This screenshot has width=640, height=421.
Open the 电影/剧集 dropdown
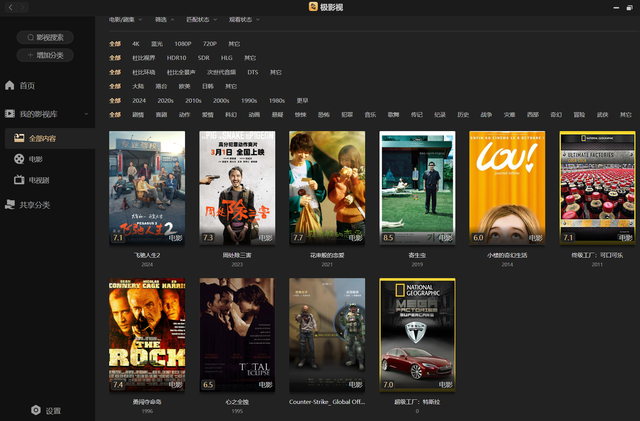[x=125, y=19]
